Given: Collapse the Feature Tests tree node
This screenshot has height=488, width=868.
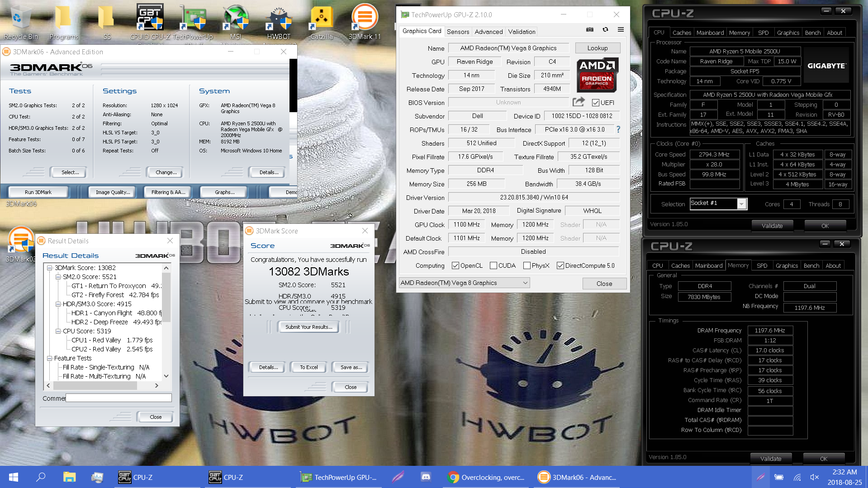Looking at the screenshot, I should (x=50, y=358).
